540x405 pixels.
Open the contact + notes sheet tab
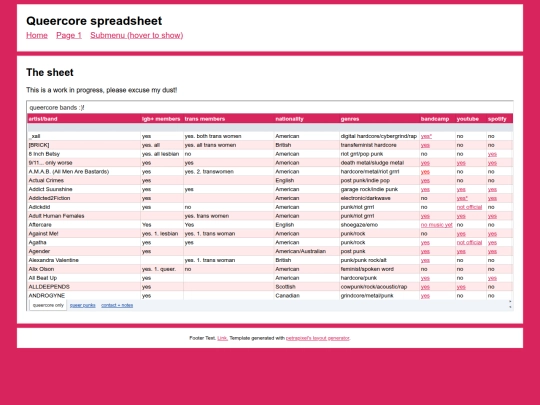coord(117,305)
